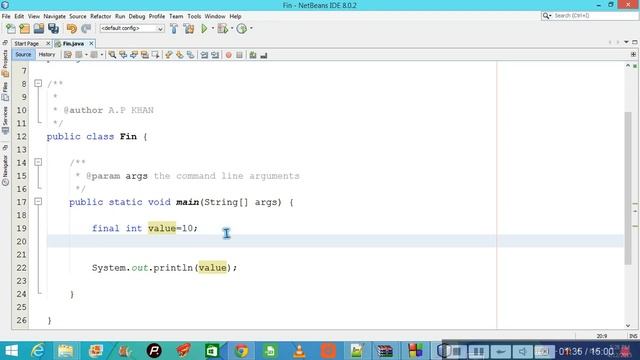Viewport: 640px width, 360px height.
Task: Open the Windows Start button
Action: pyautogui.click(x=11, y=351)
